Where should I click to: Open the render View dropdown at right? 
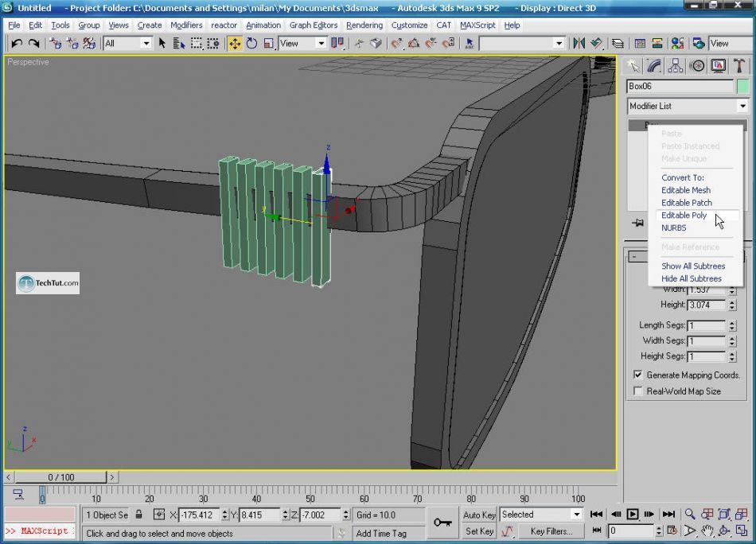click(729, 44)
